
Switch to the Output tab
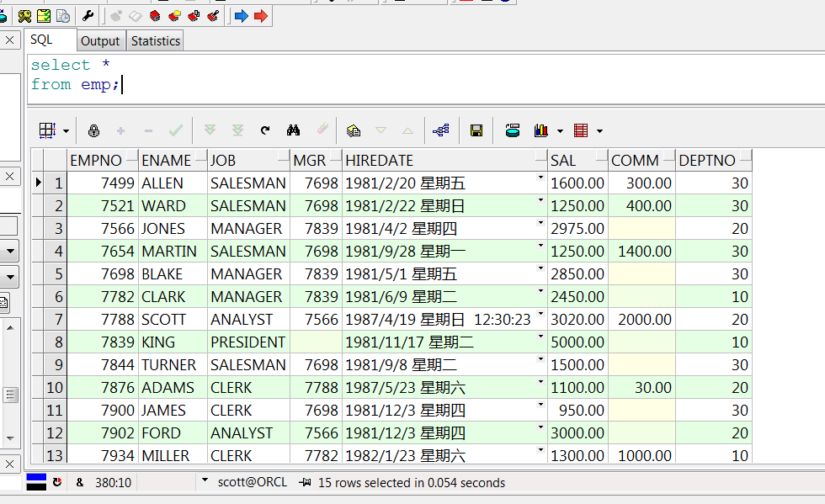100,41
